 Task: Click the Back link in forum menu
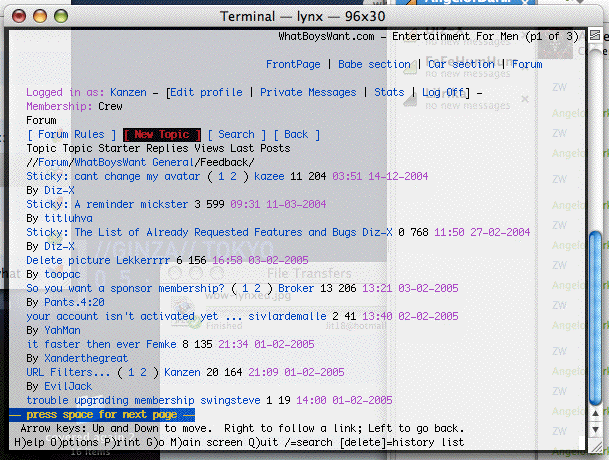tap(296, 134)
